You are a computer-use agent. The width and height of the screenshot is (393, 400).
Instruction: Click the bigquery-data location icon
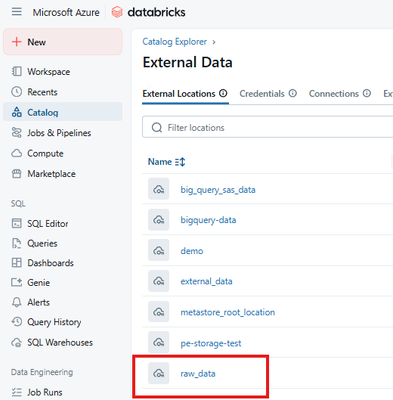pos(159,220)
